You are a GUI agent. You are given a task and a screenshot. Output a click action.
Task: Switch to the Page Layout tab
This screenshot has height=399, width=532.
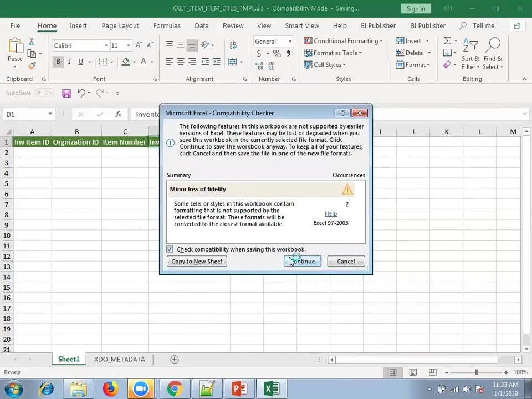tap(120, 26)
